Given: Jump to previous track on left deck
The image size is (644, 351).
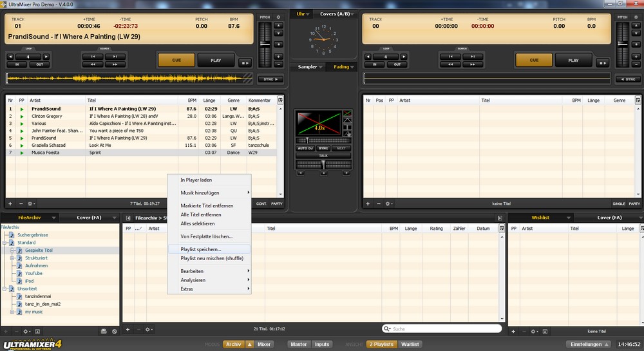Looking at the screenshot, I should [x=93, y=57].
